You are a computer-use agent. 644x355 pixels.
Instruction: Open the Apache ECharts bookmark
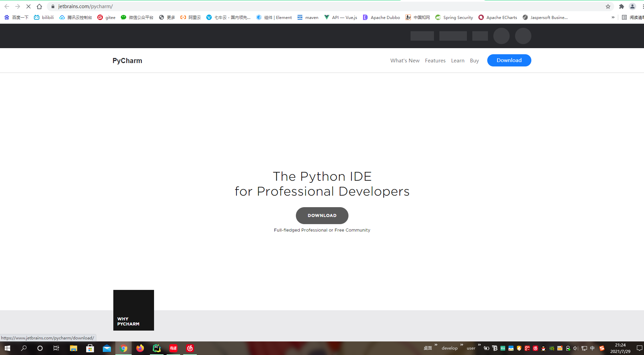(498, 17)
